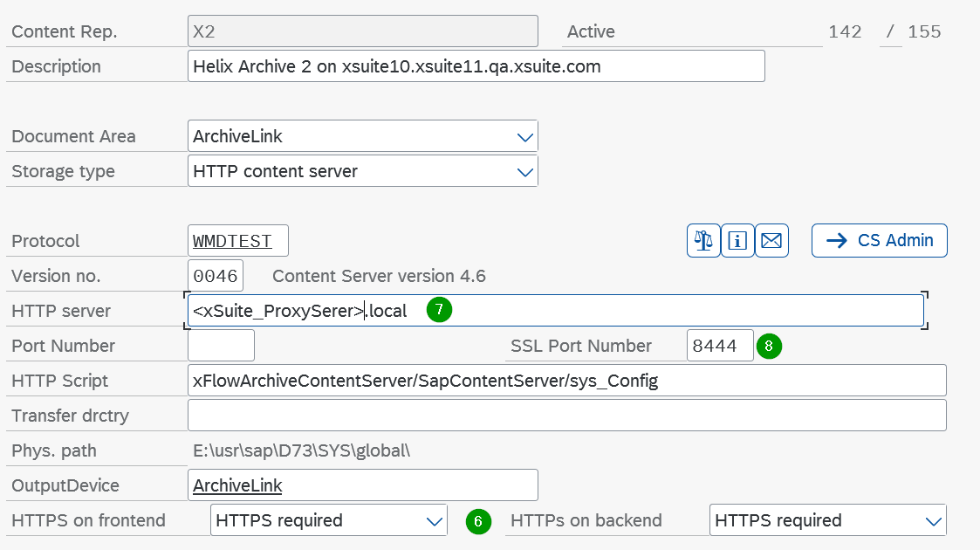Click the envelope send certificate icon

point(771,241)
